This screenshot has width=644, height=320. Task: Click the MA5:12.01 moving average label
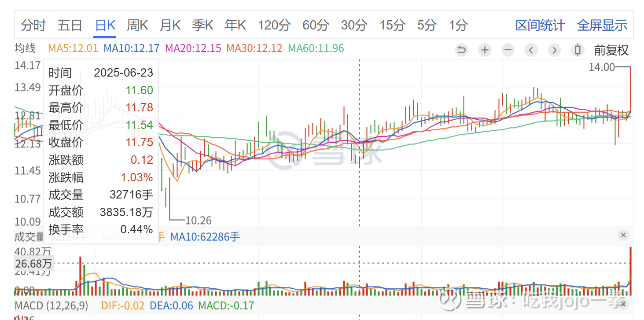click(x=73, y=48)
